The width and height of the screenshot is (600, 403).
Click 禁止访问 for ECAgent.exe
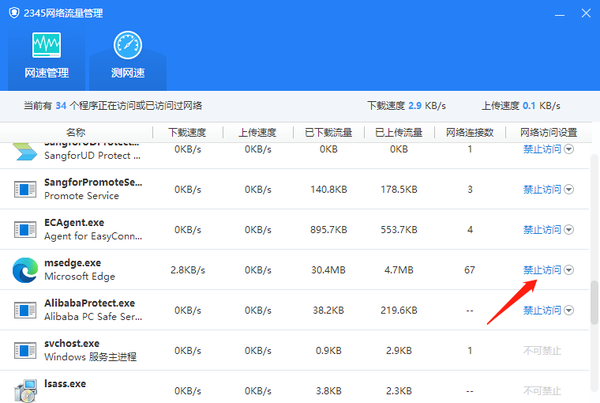coord(541,229)
